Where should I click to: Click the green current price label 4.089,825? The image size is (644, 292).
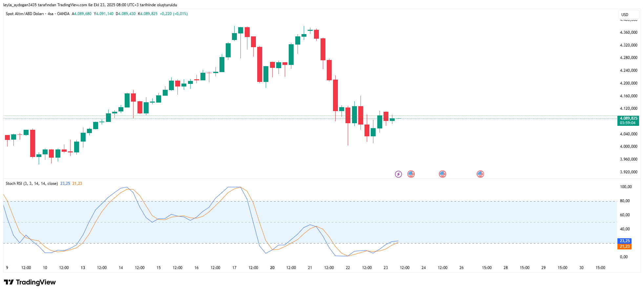[x=628, y=118]
